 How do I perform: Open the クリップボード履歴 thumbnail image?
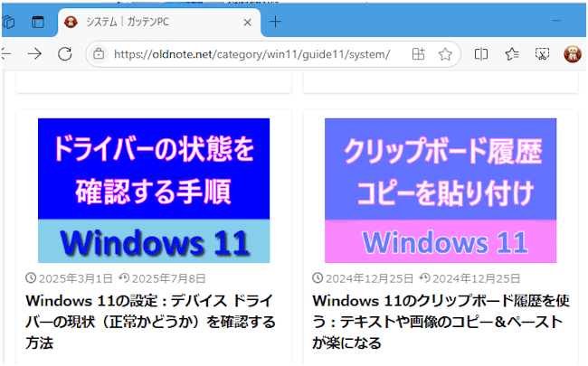pyautogui.click(x=441, y=191)
